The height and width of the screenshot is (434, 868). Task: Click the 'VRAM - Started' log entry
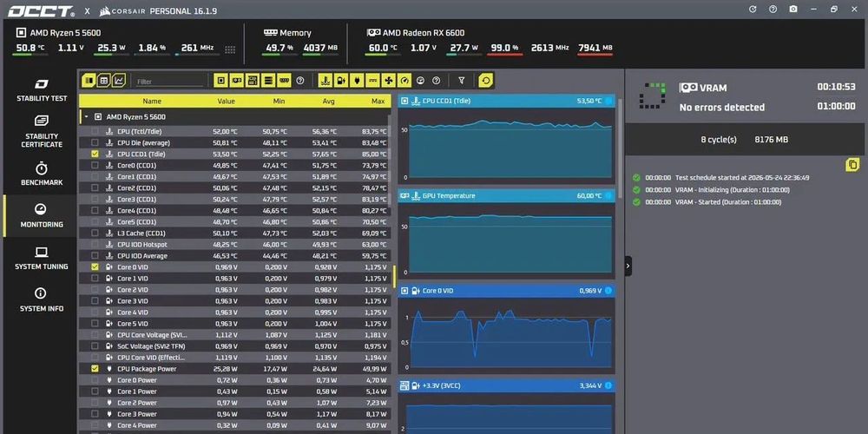tap(727, 202)
